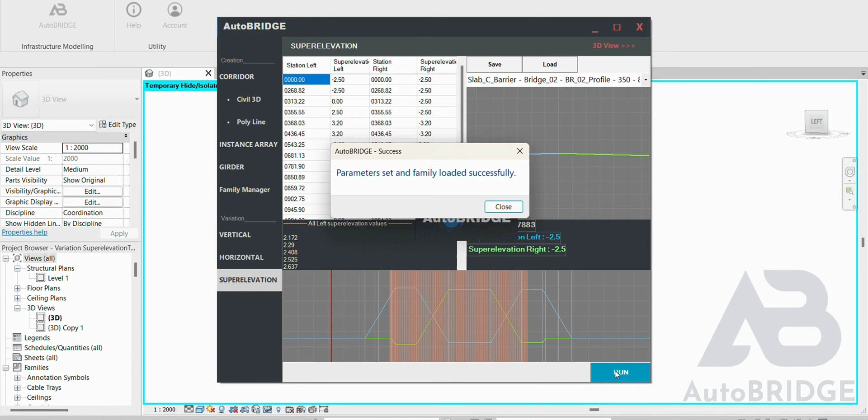The width and height of the screenshot is (868, 420).
Task: Collapse the Structural Plans node
Action: click(x=17, y=268)
